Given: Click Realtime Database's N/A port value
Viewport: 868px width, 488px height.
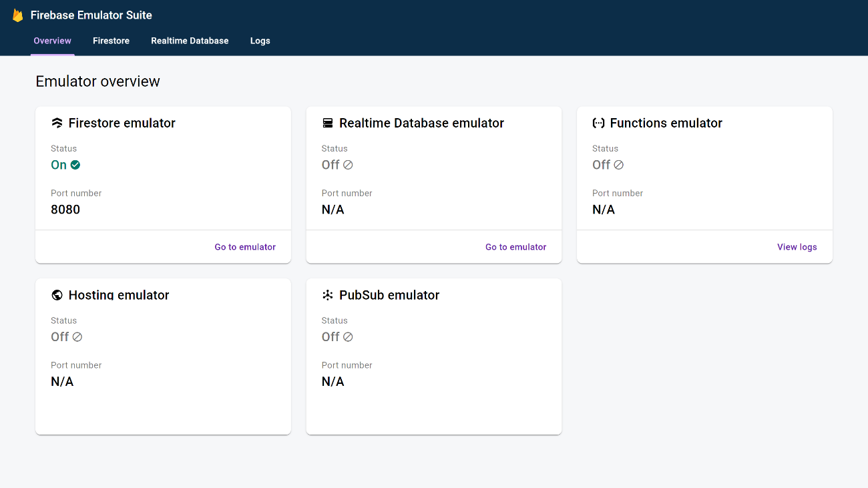Looking at the screenshot, I should coord(333,210).
